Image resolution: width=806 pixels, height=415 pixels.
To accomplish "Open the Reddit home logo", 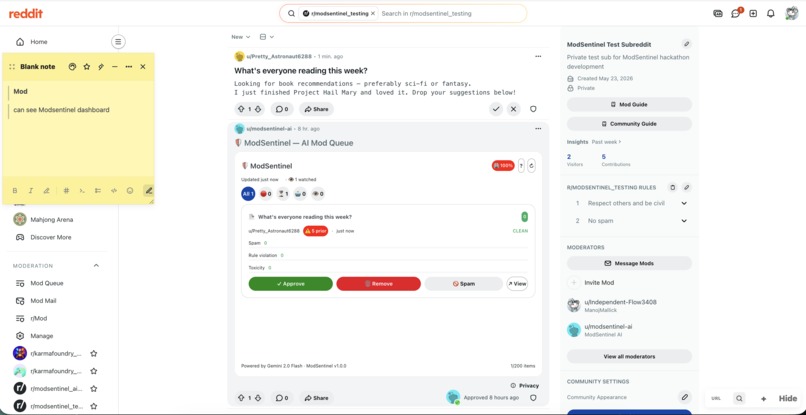I will (26, 14).
